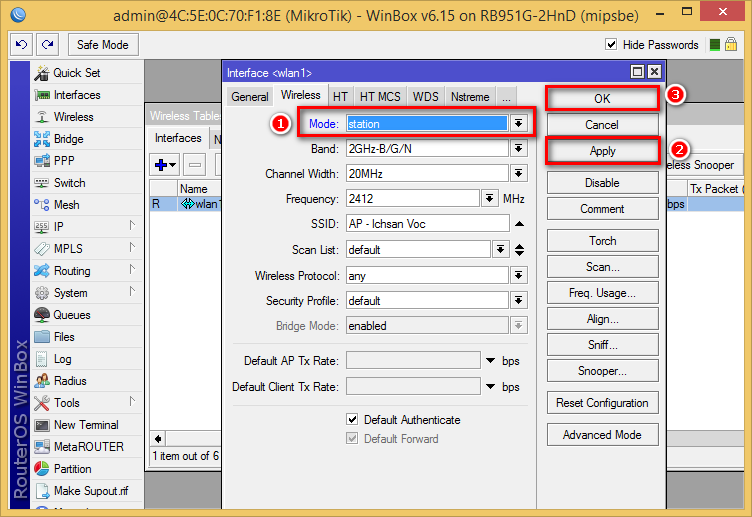This screenshot has width=752, height=517.
Task: Click Make Supout.rif in sidebar
Action: pyautogui.click(x=91, y=491)
